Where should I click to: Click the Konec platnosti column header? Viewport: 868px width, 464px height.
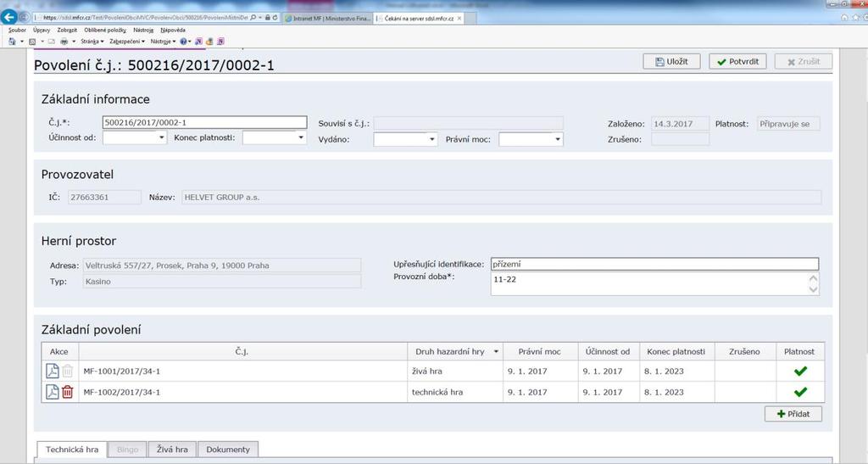676,351
